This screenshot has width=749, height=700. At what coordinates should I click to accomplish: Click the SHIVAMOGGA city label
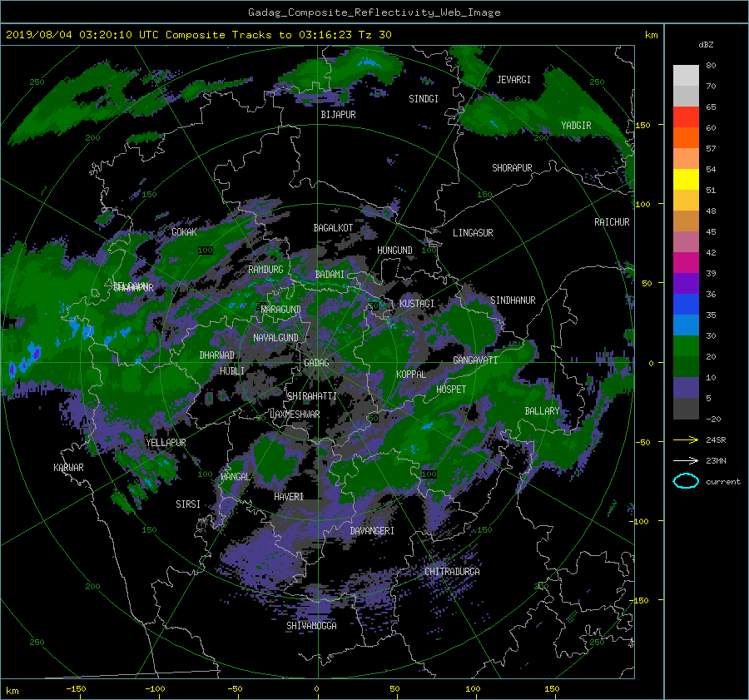[x=311, y=626]
